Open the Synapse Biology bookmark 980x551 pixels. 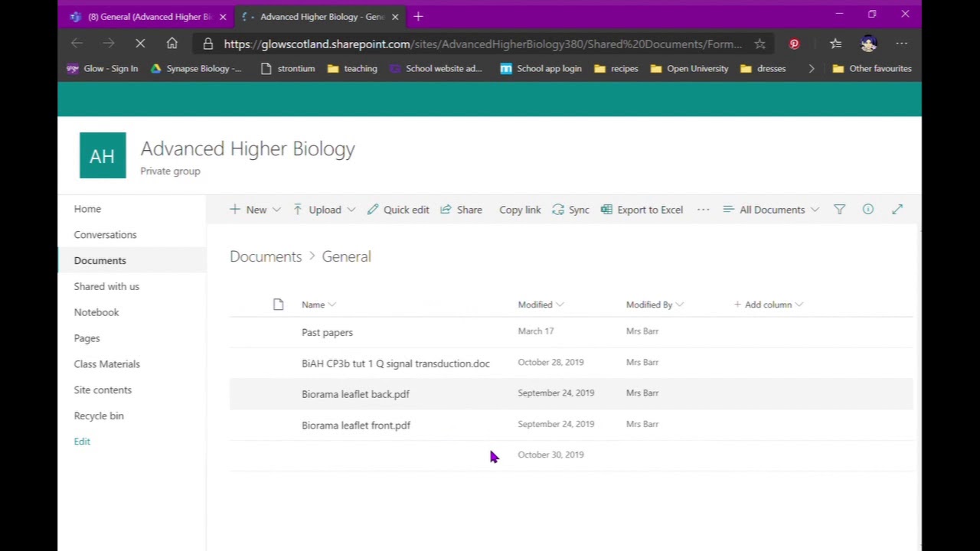click(195, 68)
